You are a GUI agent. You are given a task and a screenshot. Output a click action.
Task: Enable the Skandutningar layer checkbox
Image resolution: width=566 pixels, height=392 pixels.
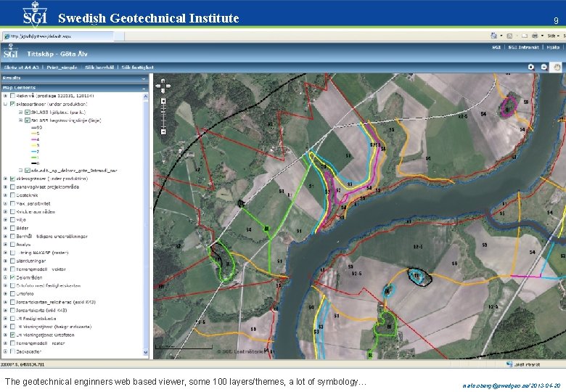coord(12,261)
